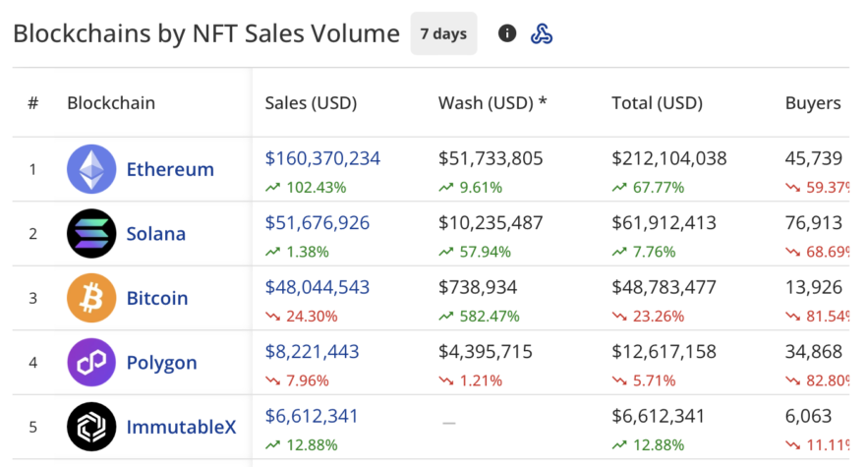Open Ethereum sales value $160,370,234
The width and height of the screenshot is (868, 467).
[322, 158]
